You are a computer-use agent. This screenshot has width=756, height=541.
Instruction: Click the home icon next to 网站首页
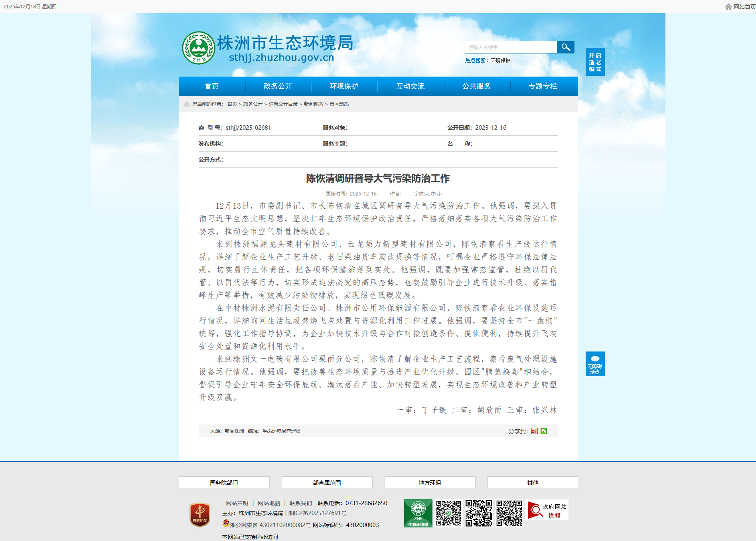[x=728, y=7]
